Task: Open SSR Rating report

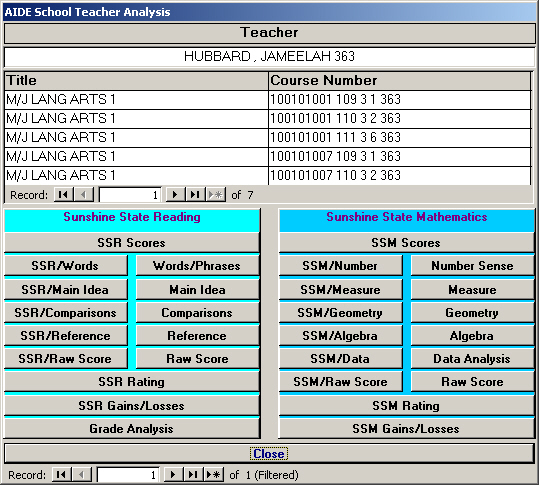Action: click(132, 382)
